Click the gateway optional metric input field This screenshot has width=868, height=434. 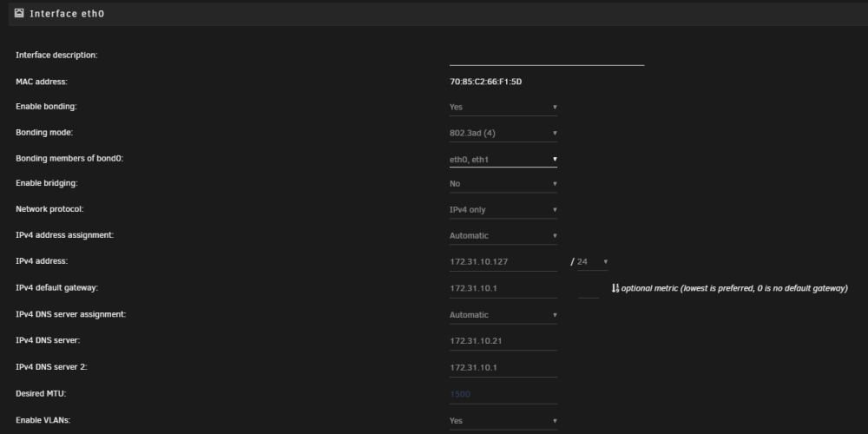pyautogui.click(x=589, y=289)
